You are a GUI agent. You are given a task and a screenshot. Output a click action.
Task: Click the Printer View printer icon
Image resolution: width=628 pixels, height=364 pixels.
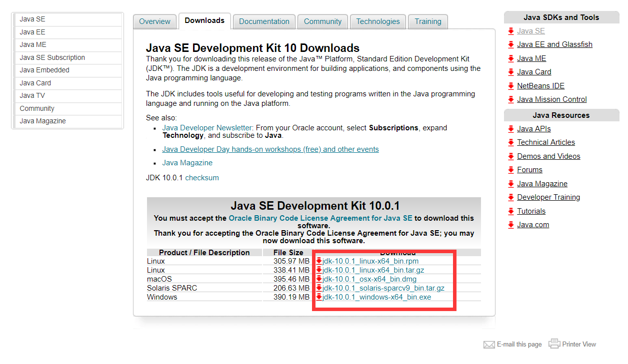pyautogui.click(x=554, y=344)
